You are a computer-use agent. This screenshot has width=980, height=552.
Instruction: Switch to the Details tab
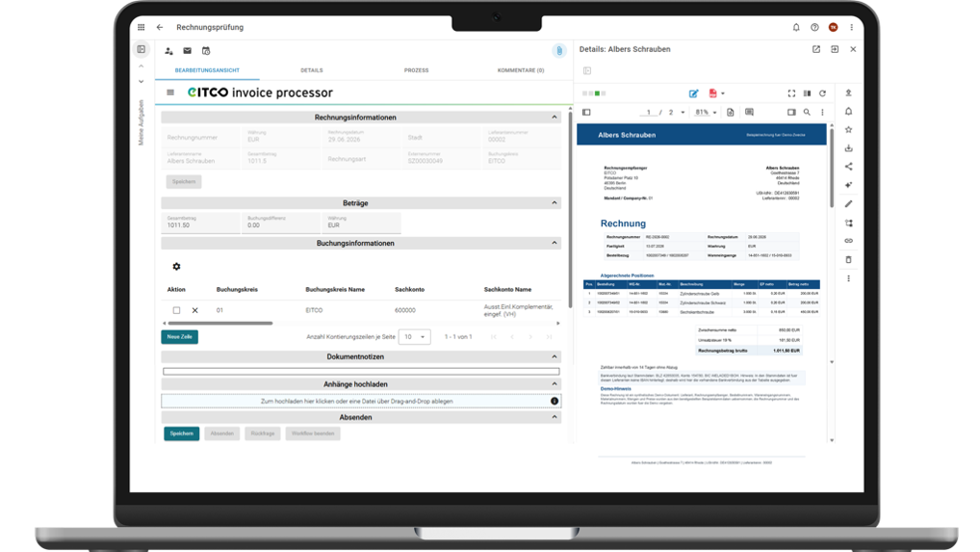pyautogui.click(x=311, y=70)
